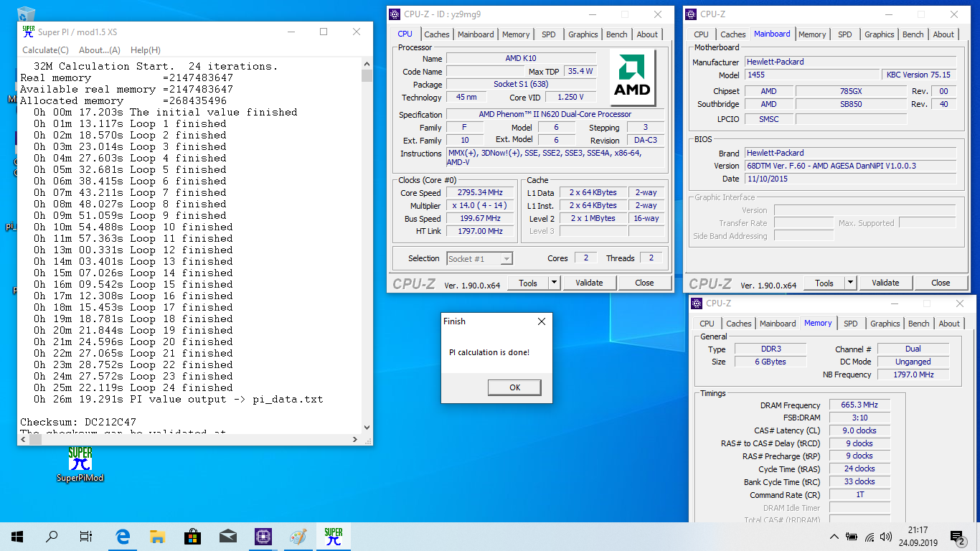Viewport: 980px width, 551px height.
Task: Open File Explorer from the taskbar
Action: click(x=158, y=536)
